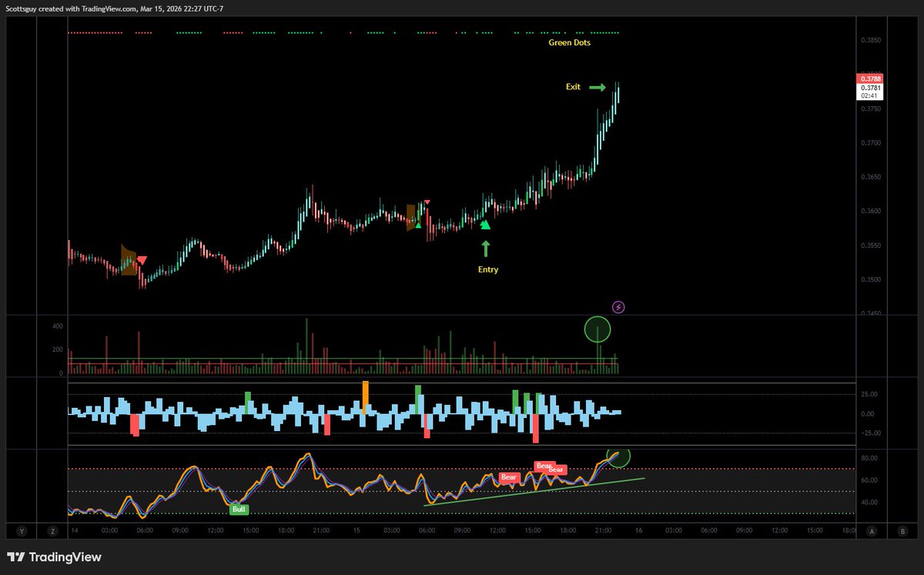Click the 0.3700 price axis value
Viewport: 924px width, 575px height.
click(x=871, y=143)
